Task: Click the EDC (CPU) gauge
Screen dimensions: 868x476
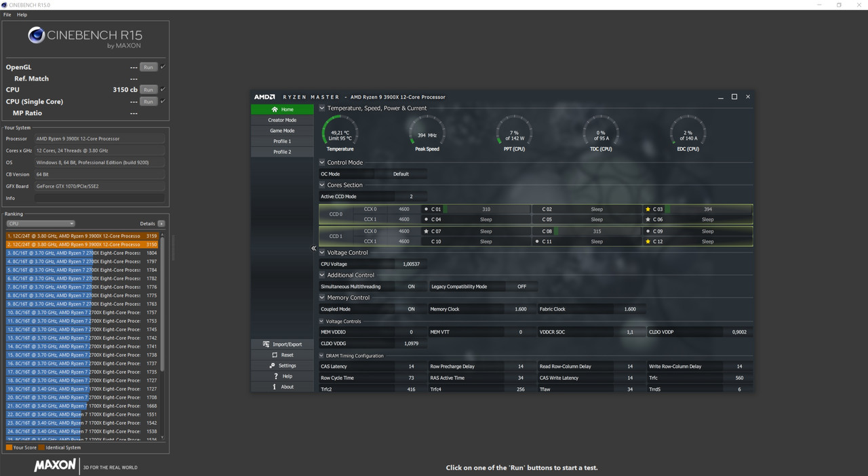Action: point(688,132)
